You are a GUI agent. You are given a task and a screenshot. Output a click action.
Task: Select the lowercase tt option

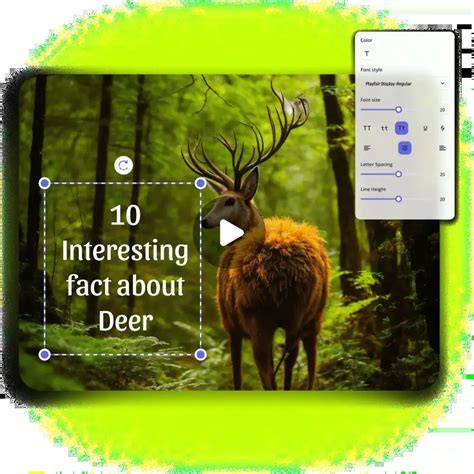tap(384, 128)
